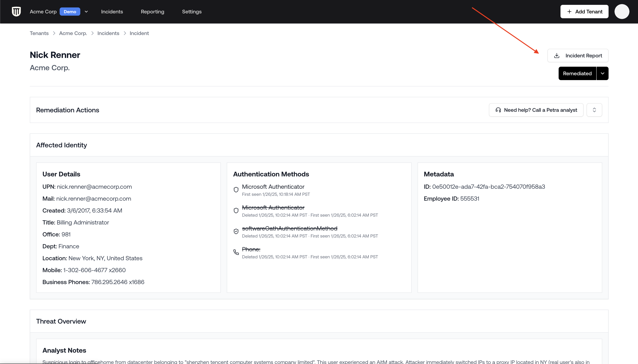
Task: Click the plus icon on Add Tenant
Action: tap(569, 12)
